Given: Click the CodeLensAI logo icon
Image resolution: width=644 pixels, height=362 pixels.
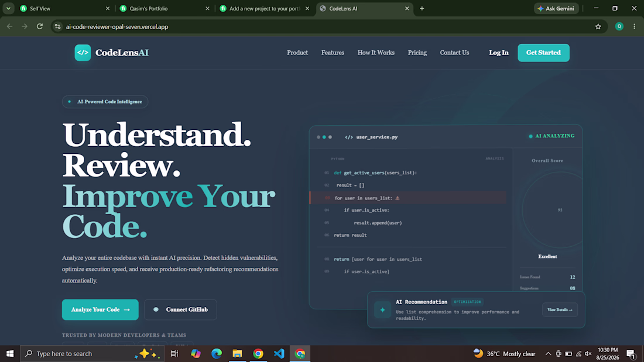Looking at the screenshot, I should 83,53.
